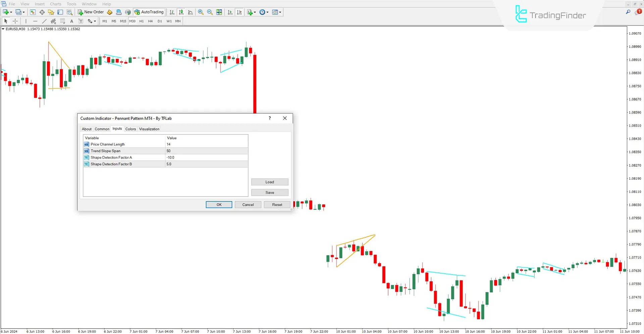Toggle AutoTrading on
The width and height of the screenshot is (644, 334).
(149, 12)
